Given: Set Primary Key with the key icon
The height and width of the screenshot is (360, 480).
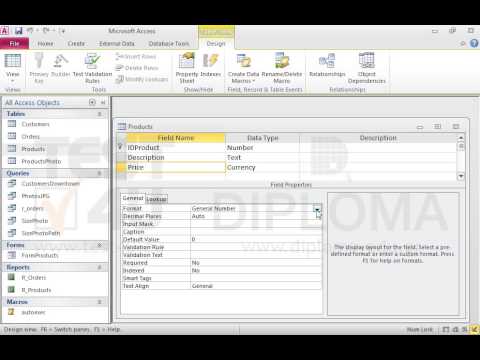Looking at the screenshot, I should [39, 68].
